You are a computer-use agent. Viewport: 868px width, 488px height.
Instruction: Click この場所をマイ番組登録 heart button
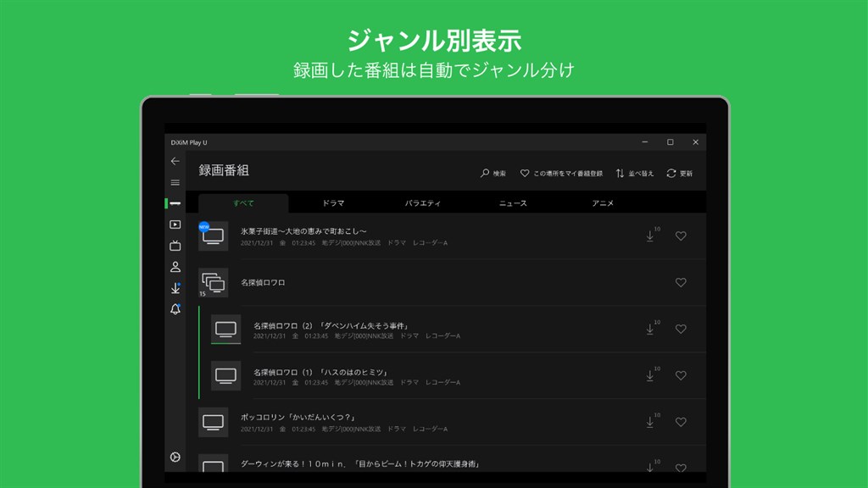pos(561,173)
